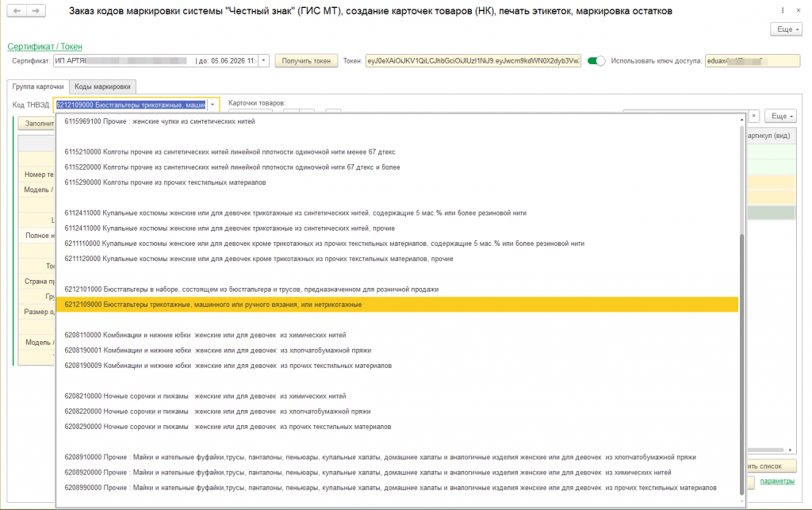Open the Еще menu next to search
The image size is (812, 510).
tap(780, 116)
